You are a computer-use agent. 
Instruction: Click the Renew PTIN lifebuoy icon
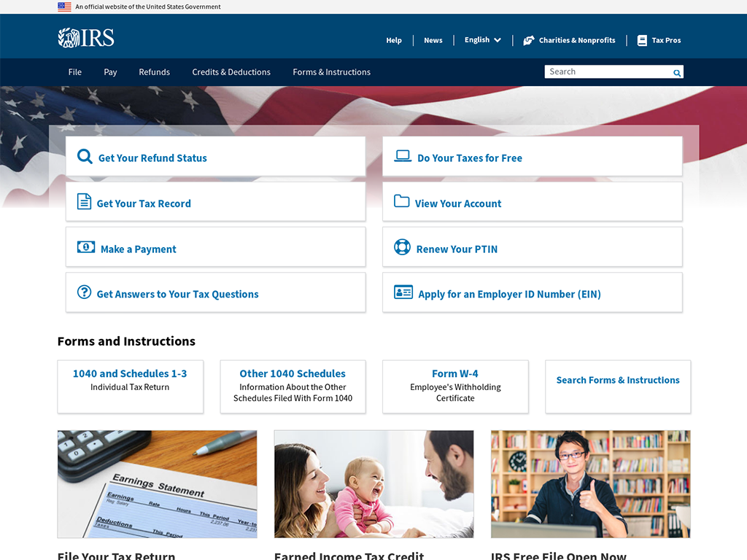click(402, 247)
